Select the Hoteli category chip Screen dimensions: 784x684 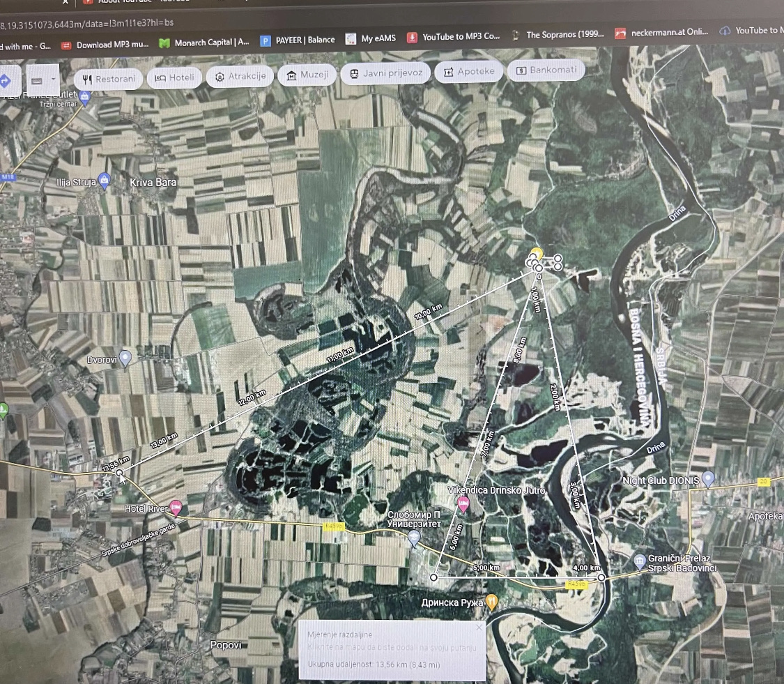pyautogui.click(x=174, y=77)
